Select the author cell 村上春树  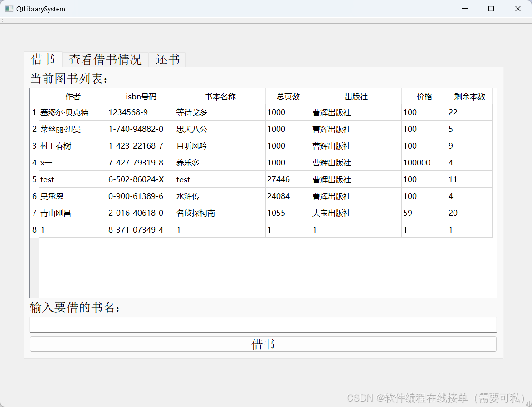pos(73,146)
